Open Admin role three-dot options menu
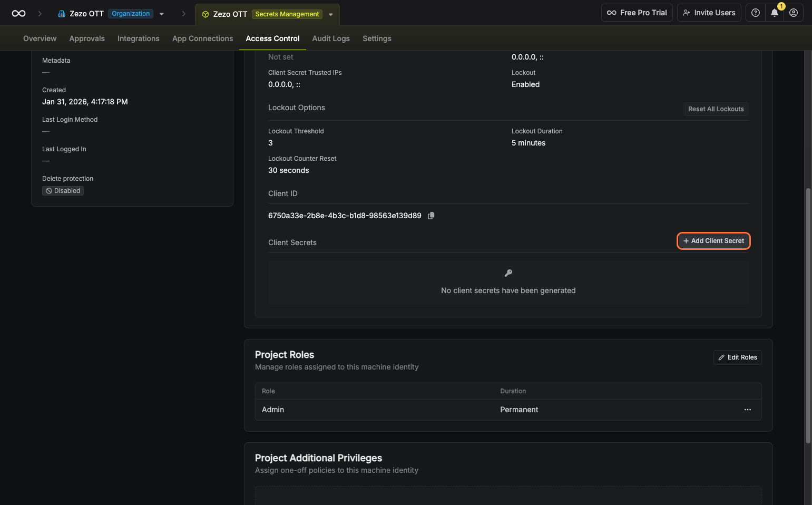Viewport: 812px width, 505px height. 747,410
